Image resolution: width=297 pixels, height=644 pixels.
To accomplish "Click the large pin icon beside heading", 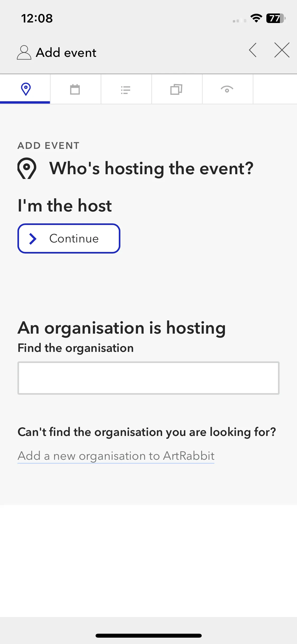I will point(27,168).
